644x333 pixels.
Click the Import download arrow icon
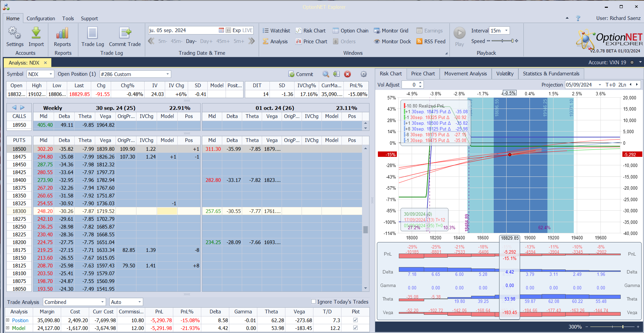[36, 33]
